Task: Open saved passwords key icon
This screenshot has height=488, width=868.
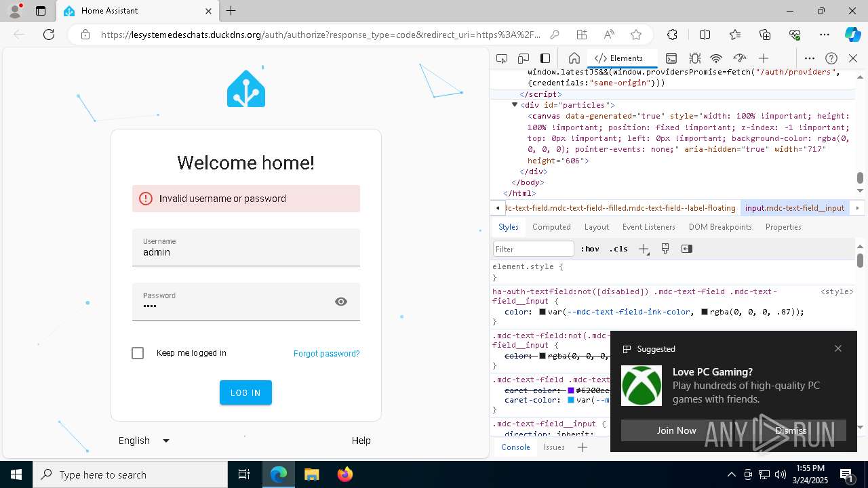Action: click(555, 35)
